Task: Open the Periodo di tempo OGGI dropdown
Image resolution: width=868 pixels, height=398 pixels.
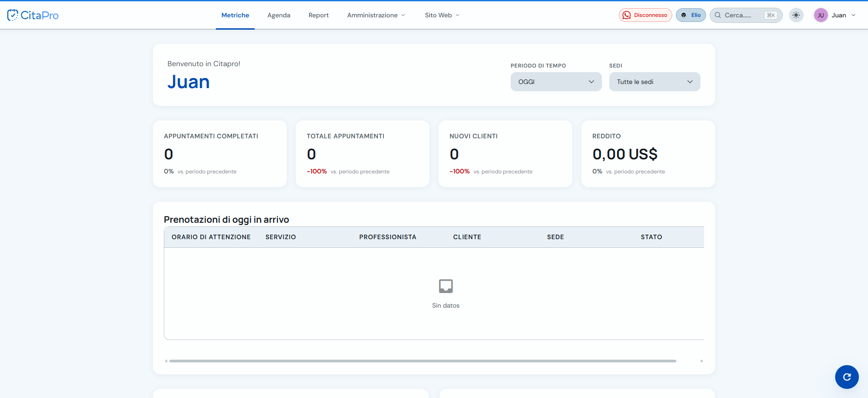Action: pos(556,82)
